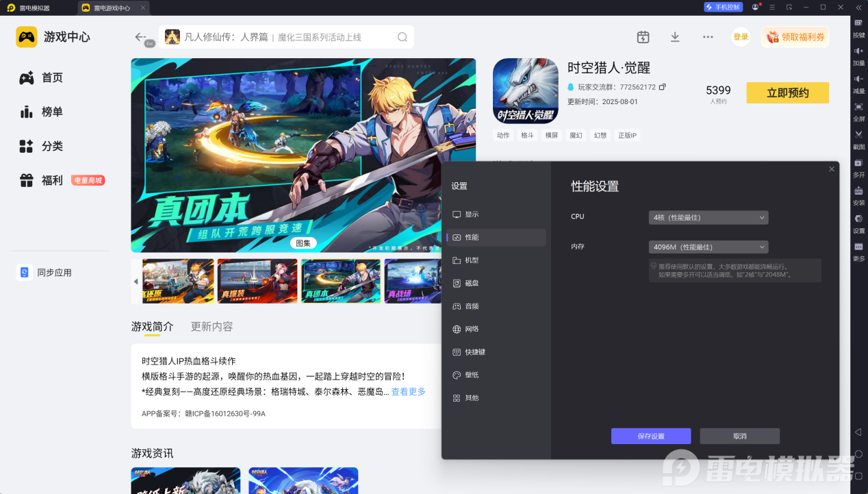
Task: Click the 格斗 genre tag
Action: click(527, 136)
